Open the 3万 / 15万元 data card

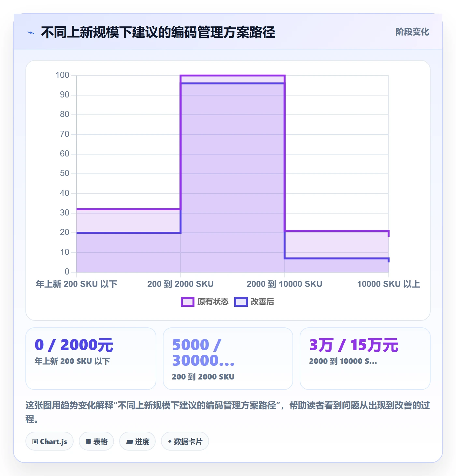click(x=365, y=359)
